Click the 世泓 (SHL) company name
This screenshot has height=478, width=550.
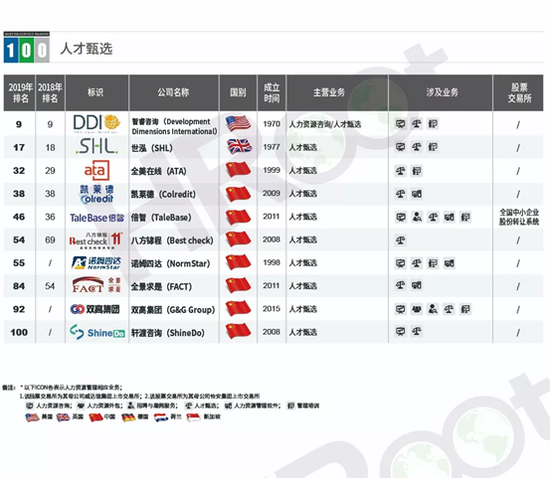pos(152,148)
